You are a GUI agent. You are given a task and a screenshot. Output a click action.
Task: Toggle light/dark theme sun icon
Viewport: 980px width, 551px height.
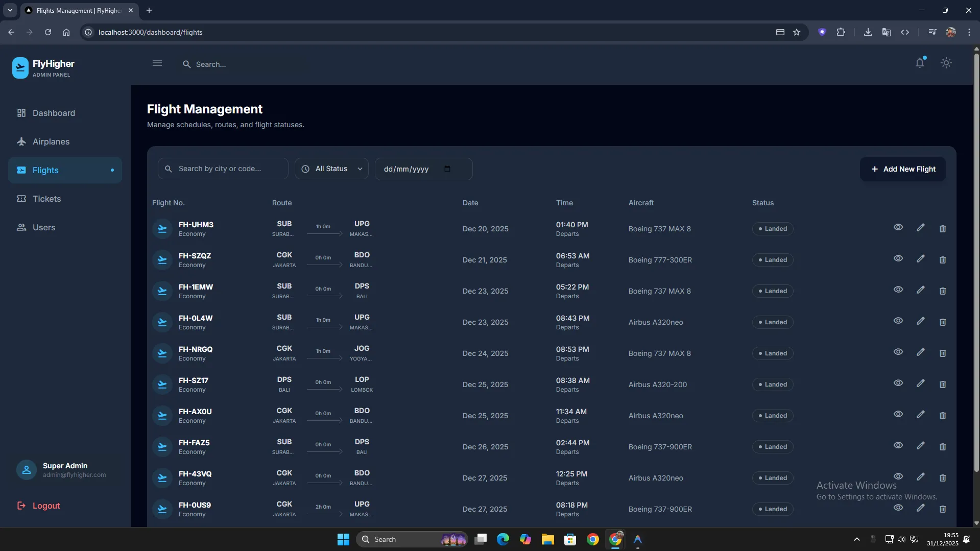point(946,63)
